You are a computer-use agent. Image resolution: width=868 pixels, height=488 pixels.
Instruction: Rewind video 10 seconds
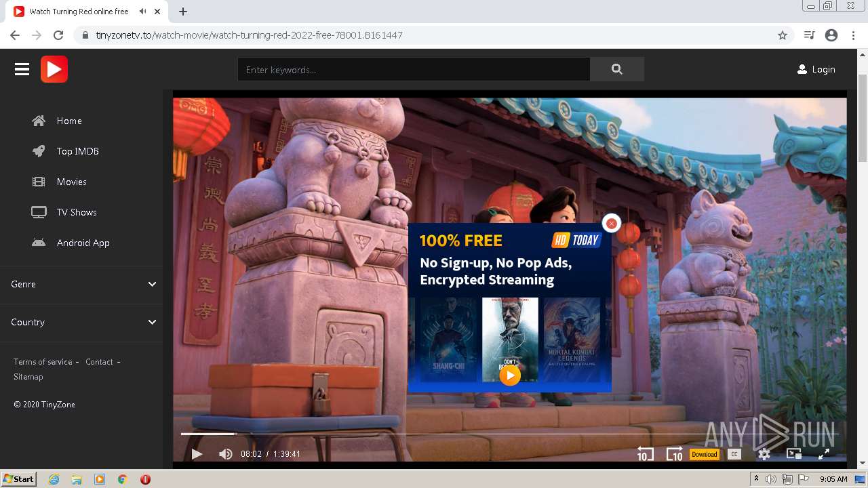click(x=645, y=454)
